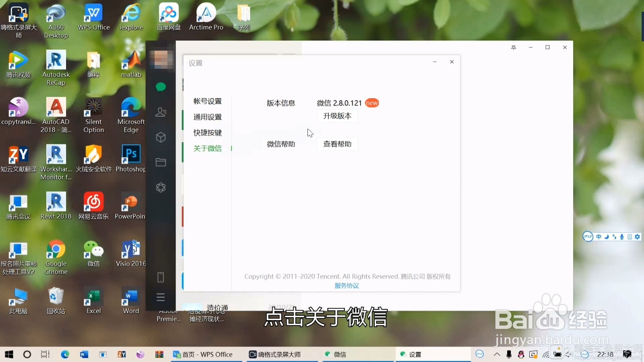This screenshot has width=644, height=362.
Task: Open the WPS Office desktop icon
Action: pyautogui.click(x=93, y=17)
